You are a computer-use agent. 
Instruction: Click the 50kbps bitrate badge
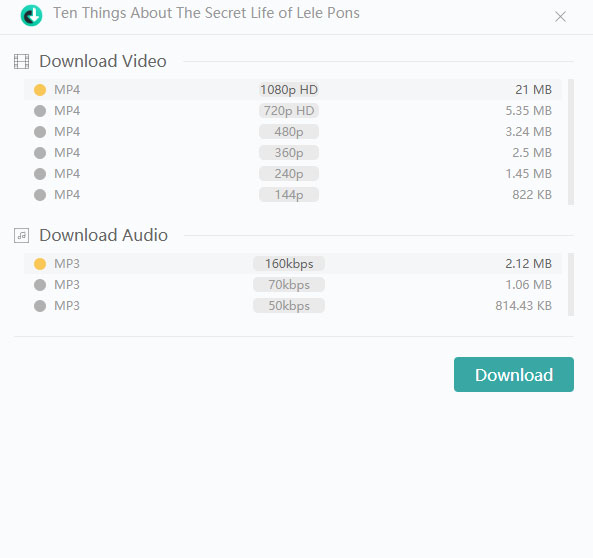(289, 306)
